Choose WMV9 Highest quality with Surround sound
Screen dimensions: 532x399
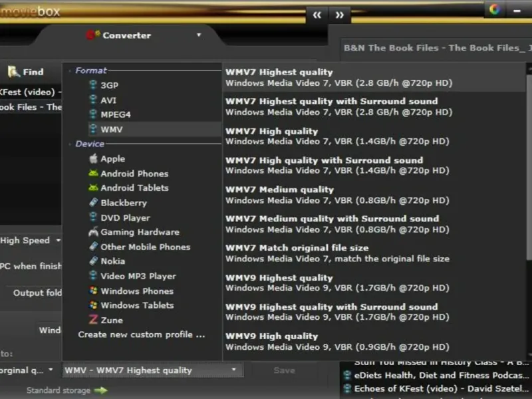[374, 312]
